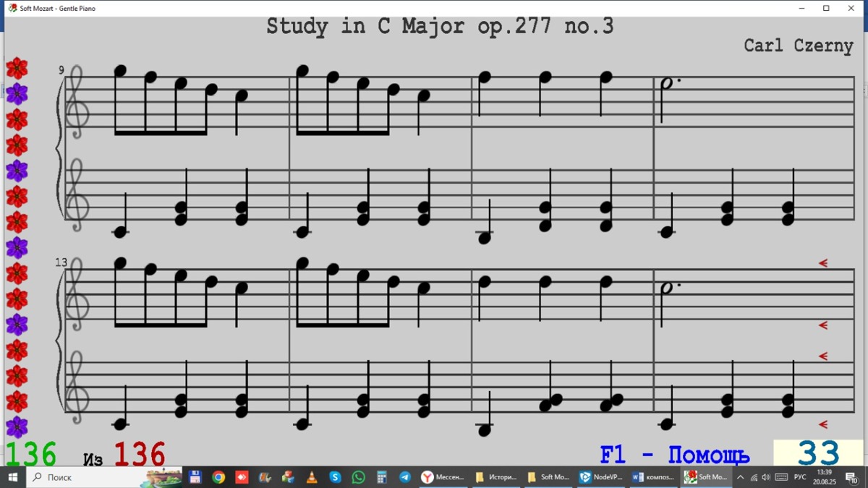
Task: Open Calculator from the taskbar
Action: [x=382, y=477]
